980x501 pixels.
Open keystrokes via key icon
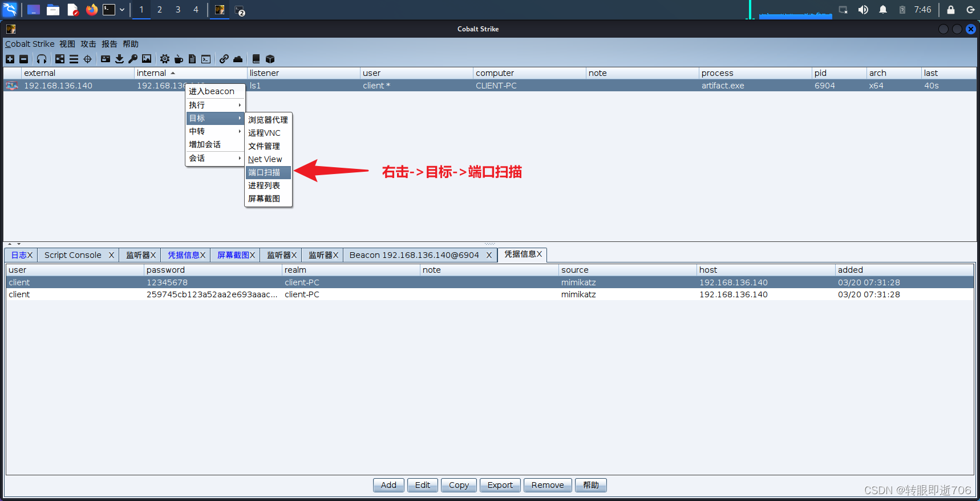[x=133, y=59]
